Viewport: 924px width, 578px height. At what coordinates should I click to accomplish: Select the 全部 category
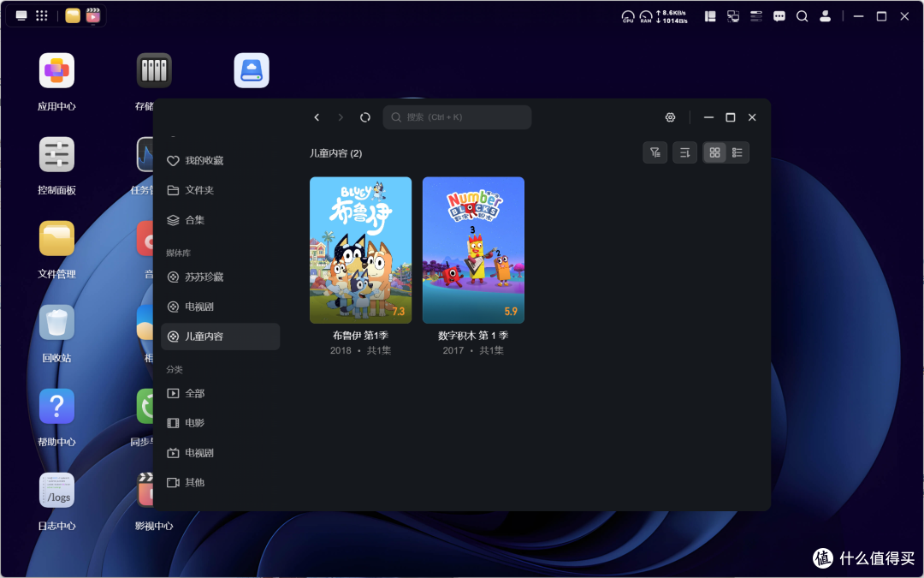pos(221,393)
